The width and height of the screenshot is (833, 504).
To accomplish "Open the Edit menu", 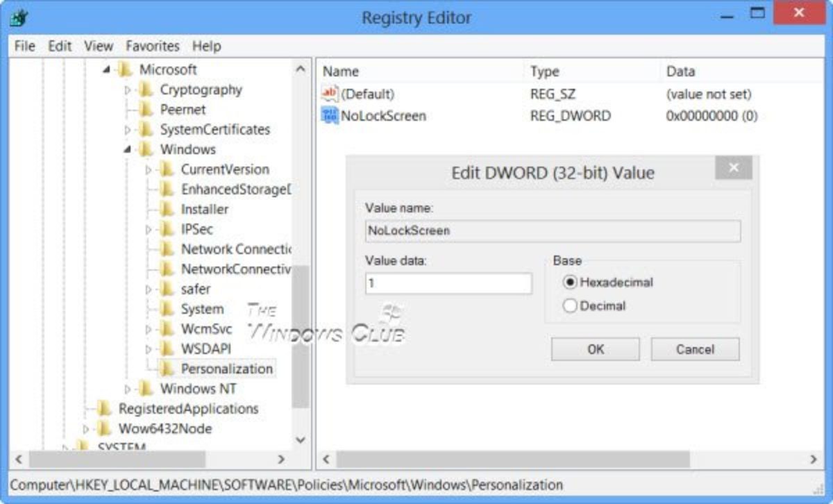I will coord(60,47).
